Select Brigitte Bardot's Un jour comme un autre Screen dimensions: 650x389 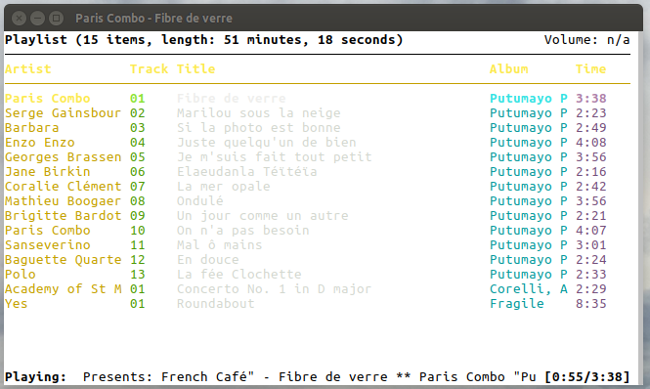[306, 216]
